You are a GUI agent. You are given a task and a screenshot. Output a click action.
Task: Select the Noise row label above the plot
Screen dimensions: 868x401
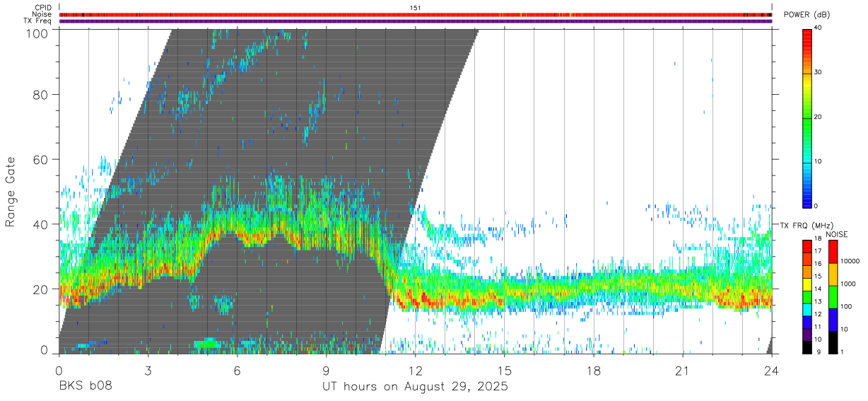pyautogui.click(x=42, y=14)
